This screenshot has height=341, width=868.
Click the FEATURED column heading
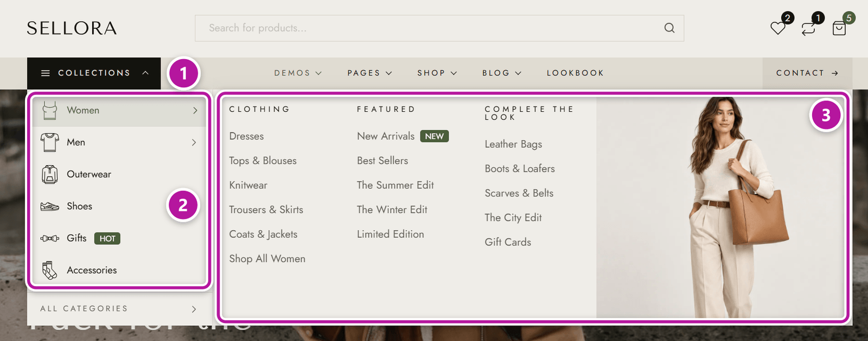(386, 109)
